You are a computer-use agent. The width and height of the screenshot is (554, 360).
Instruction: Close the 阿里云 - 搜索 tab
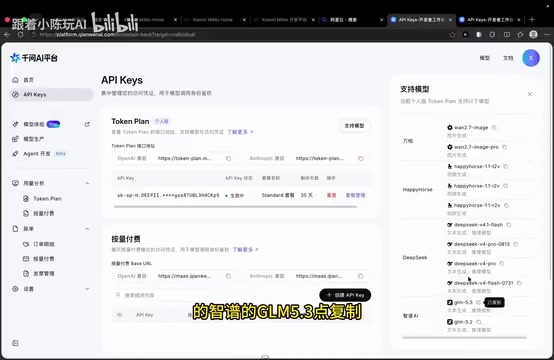click(382, 20)
